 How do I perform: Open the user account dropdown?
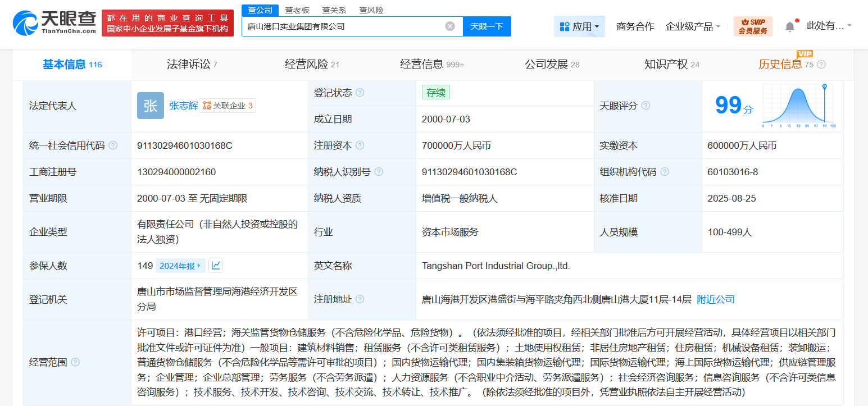[x=829, y=26]
